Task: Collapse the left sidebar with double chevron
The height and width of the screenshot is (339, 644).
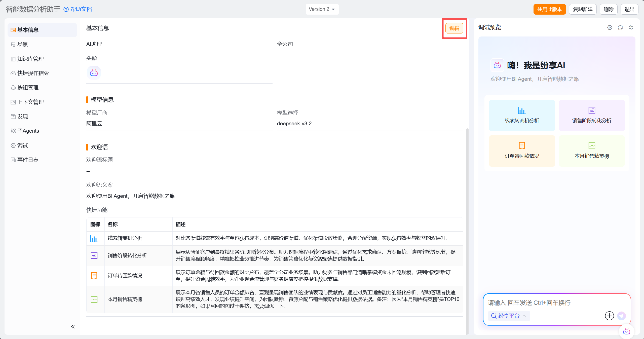Action: (x=73, y=327)
